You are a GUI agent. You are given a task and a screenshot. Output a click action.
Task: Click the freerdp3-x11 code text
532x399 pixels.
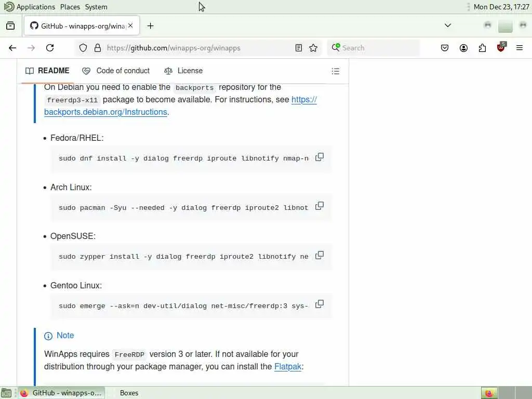72,100
